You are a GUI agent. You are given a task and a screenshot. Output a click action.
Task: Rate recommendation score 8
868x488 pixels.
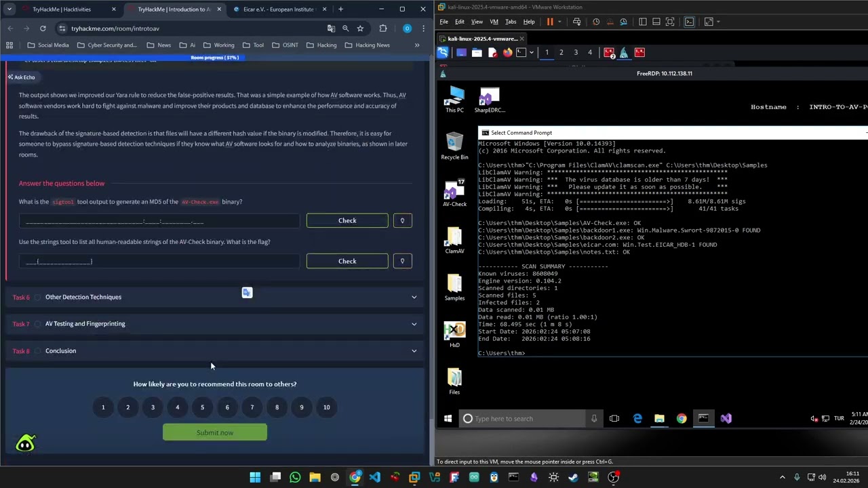277,407
